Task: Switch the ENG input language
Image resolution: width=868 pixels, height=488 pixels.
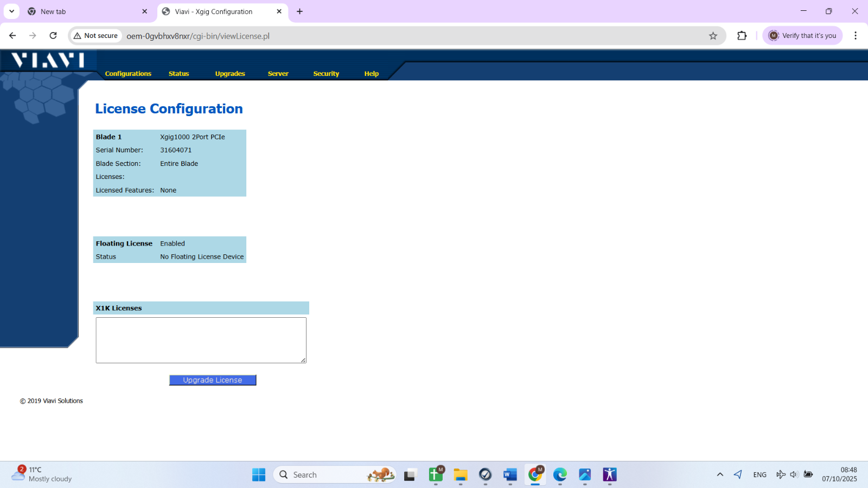Action: [760, 474]
